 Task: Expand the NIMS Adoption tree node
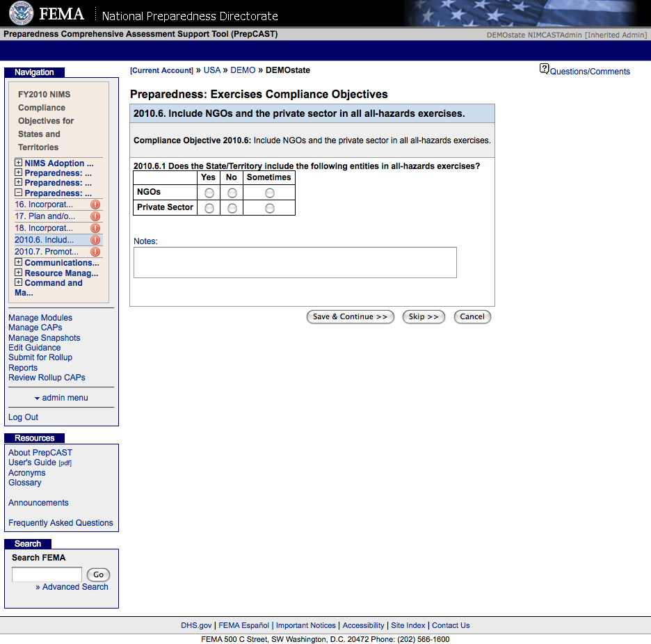pos(18,162)
